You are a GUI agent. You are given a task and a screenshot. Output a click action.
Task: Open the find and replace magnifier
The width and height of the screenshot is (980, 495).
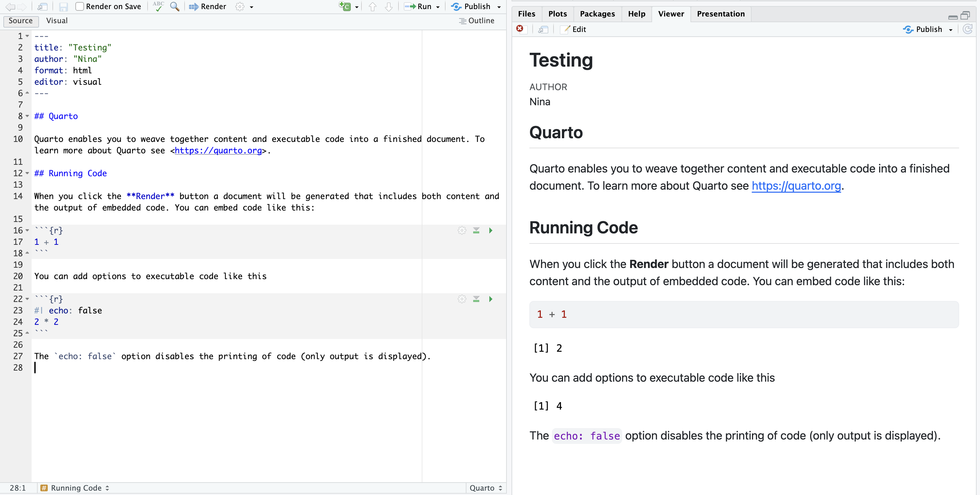click(x=175, y=6)
